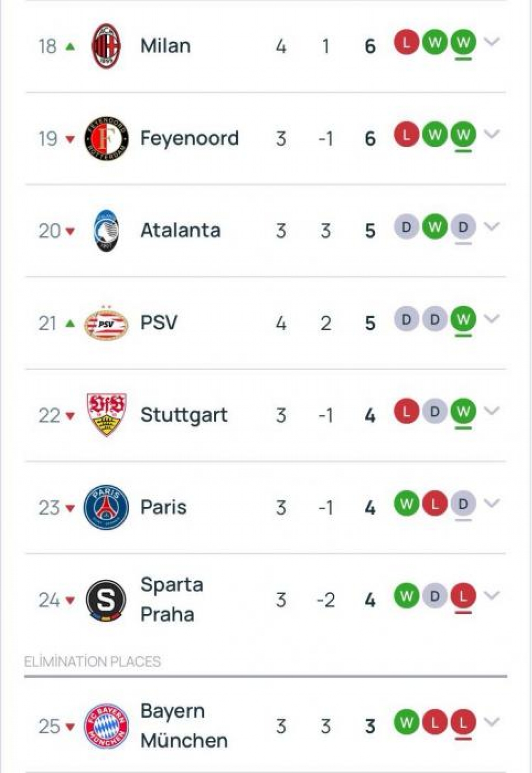Image resolution: width=532 pixels, height=773 pixels.
Task: Open the Stuttgart team name link
Action: [184, 415]
